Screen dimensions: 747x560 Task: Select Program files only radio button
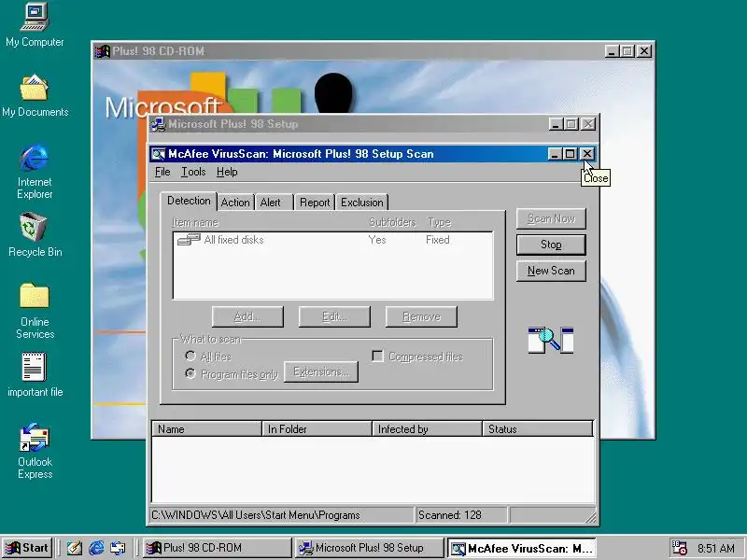point(190,374)
